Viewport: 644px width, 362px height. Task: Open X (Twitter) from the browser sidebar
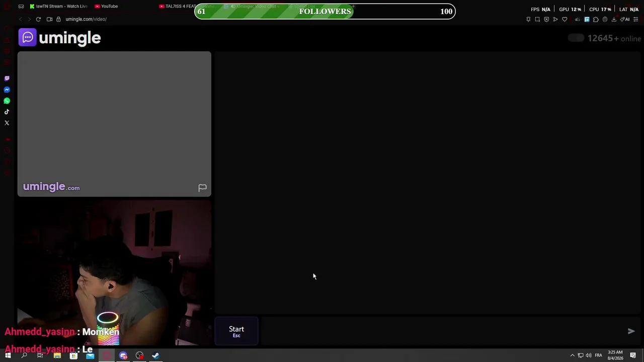[x=7, y=123]
